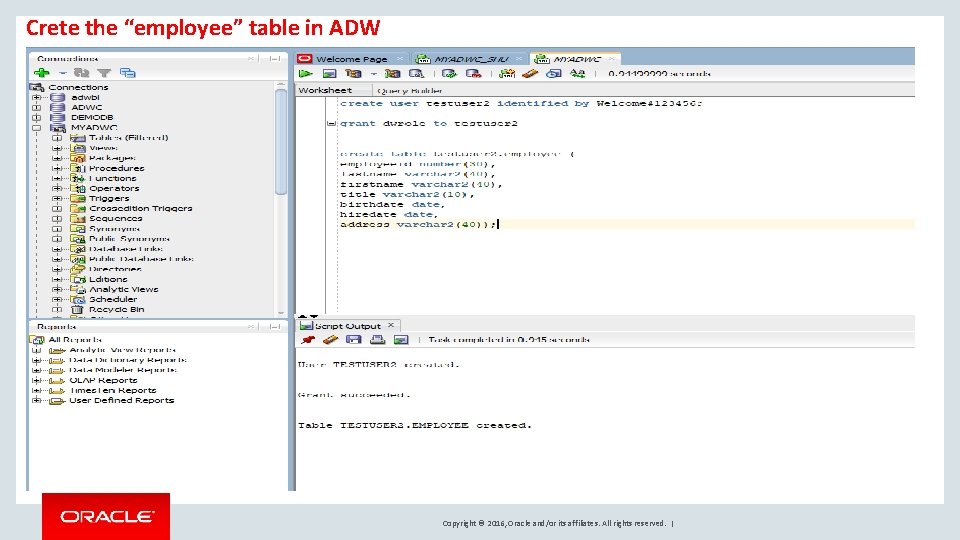Click the Connections panel vertical scrollbar
The height and width of the screenshot is (540, 960).
click(x=281, y=142)
